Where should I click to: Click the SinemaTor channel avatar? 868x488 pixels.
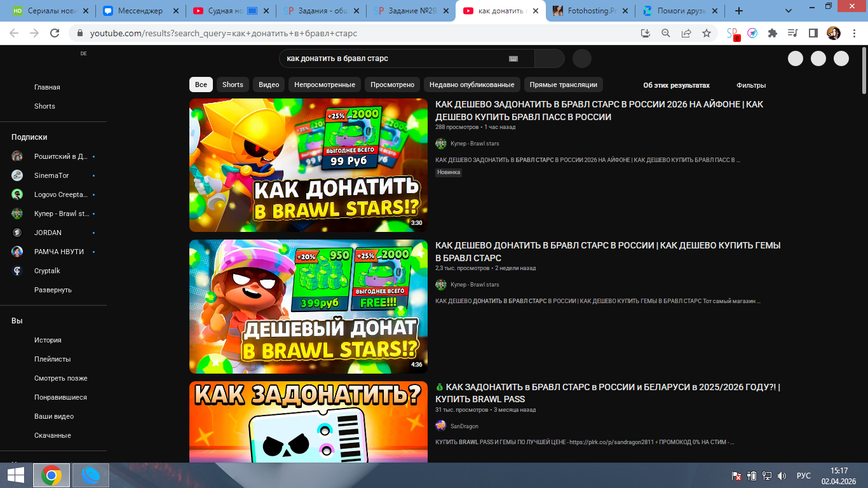point(17,175)
